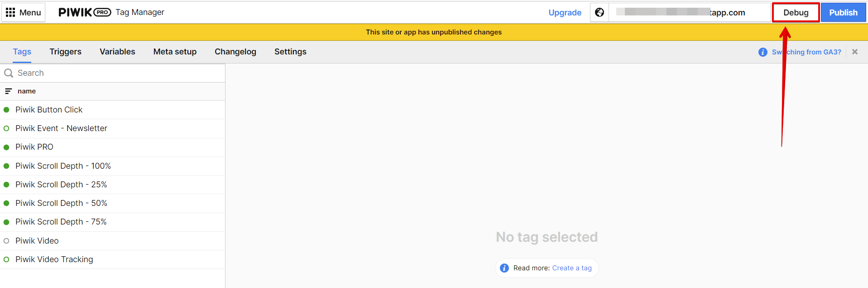Open the site picker showing the app.com domain

[688, 12]
